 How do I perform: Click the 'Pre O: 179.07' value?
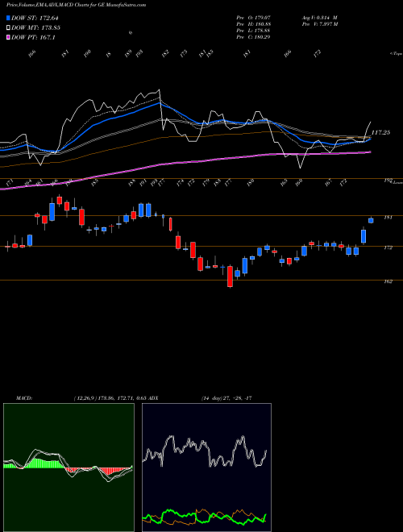(253, 18)
